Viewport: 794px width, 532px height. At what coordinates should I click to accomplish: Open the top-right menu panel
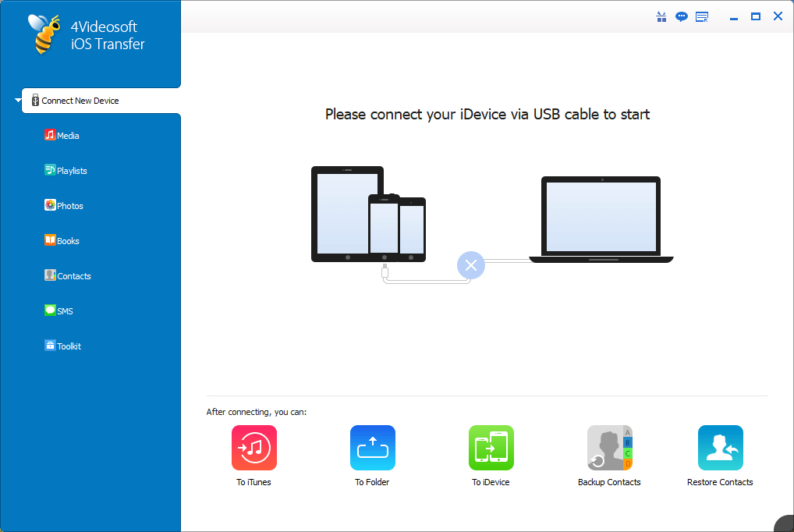pyautogui.click(x=701, y=16)
